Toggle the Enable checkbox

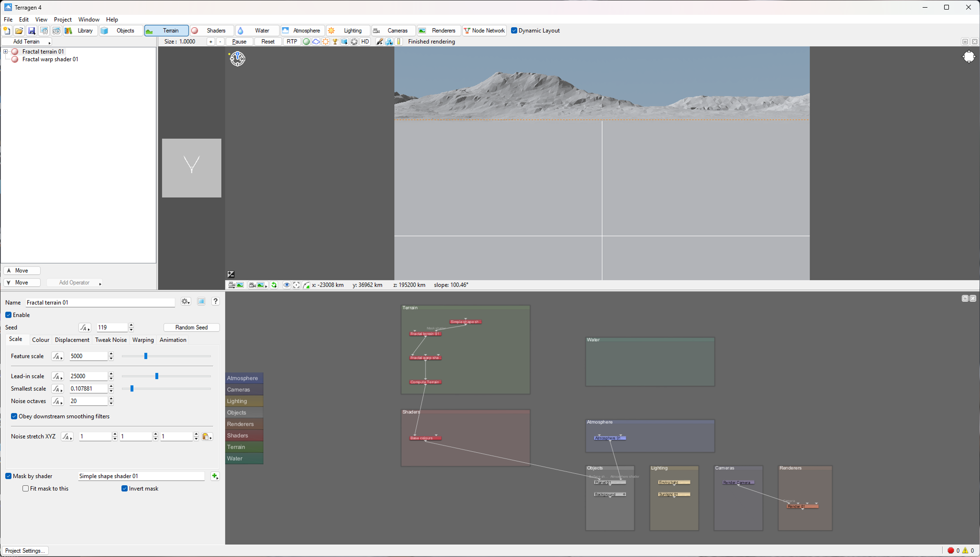pos(9,315)
